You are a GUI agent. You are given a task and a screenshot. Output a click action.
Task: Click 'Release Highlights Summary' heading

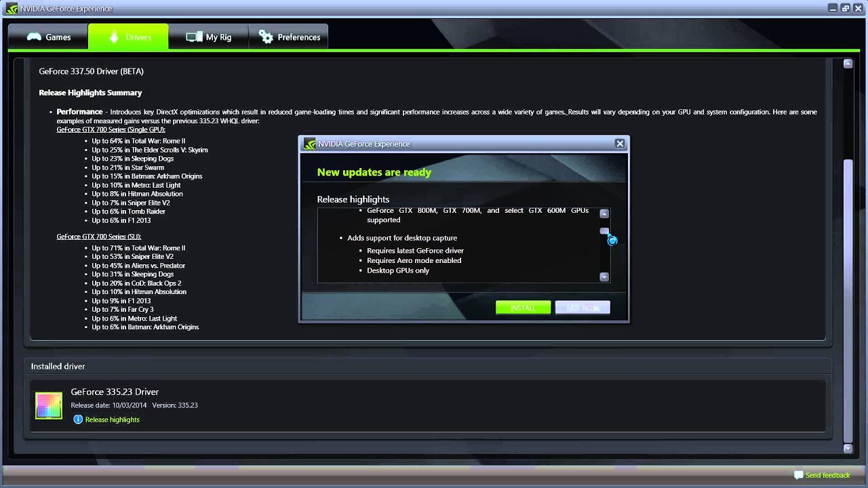(x=90, y=93)
